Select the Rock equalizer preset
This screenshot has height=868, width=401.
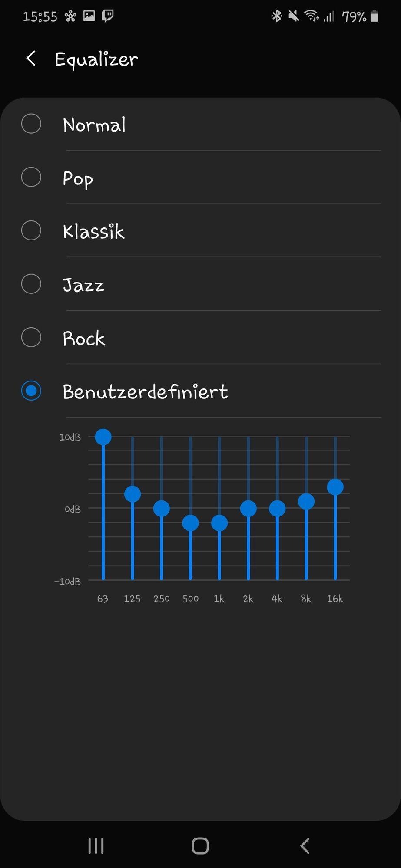(x=31, y=338)
